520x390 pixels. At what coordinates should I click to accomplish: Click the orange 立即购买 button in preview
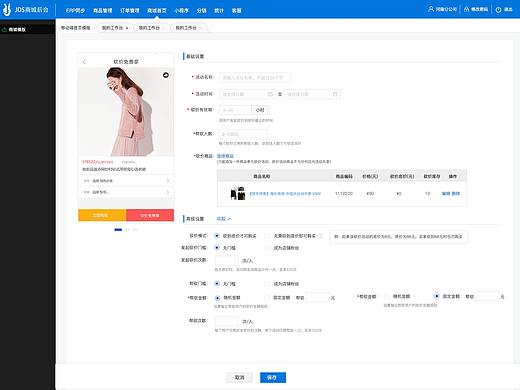pos(102,215)
